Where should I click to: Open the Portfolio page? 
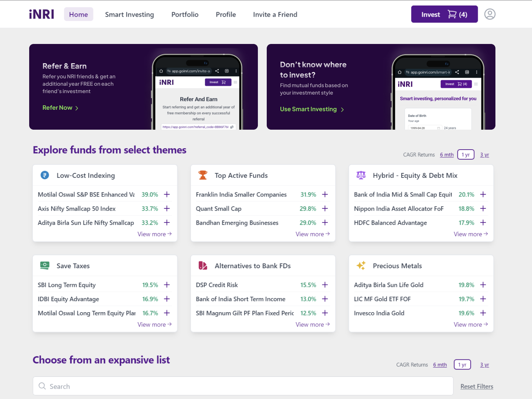[185, 14]
